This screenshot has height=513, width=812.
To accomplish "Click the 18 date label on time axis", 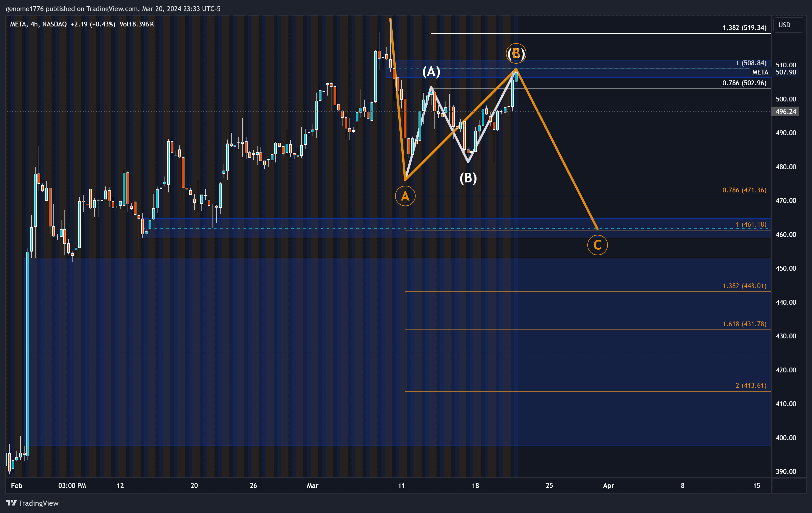I will 475,486.
